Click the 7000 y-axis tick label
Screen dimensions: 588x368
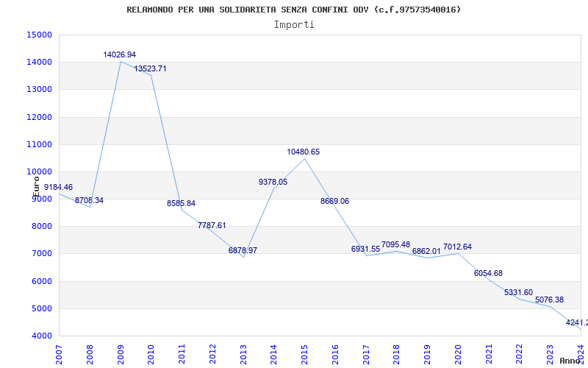point(41,254)
